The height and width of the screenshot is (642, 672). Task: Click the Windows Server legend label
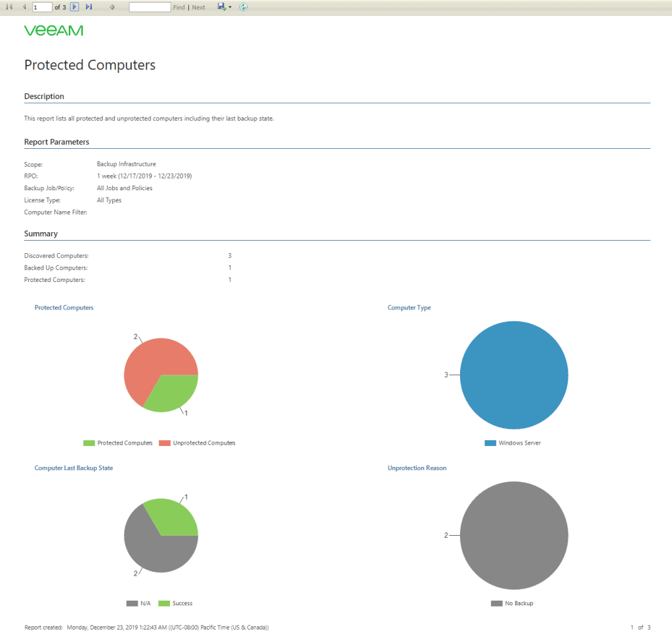pos(520,443)
